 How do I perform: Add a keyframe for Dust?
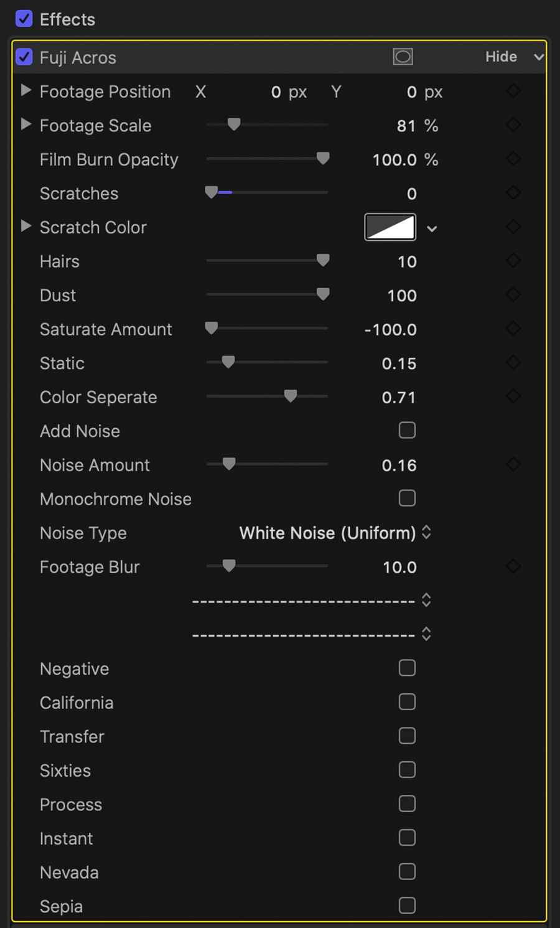coord(513,294)
